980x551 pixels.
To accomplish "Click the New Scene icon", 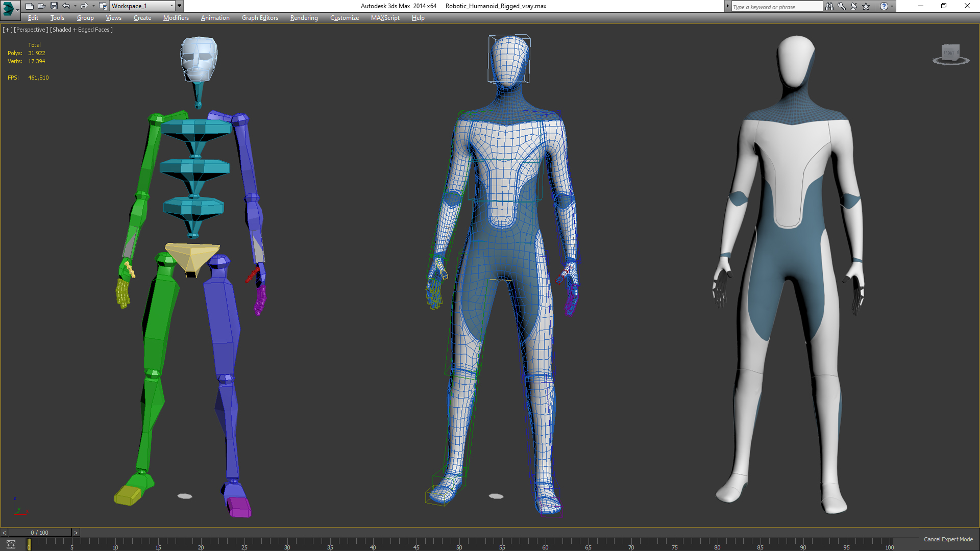I will click(x=29, y=6).
